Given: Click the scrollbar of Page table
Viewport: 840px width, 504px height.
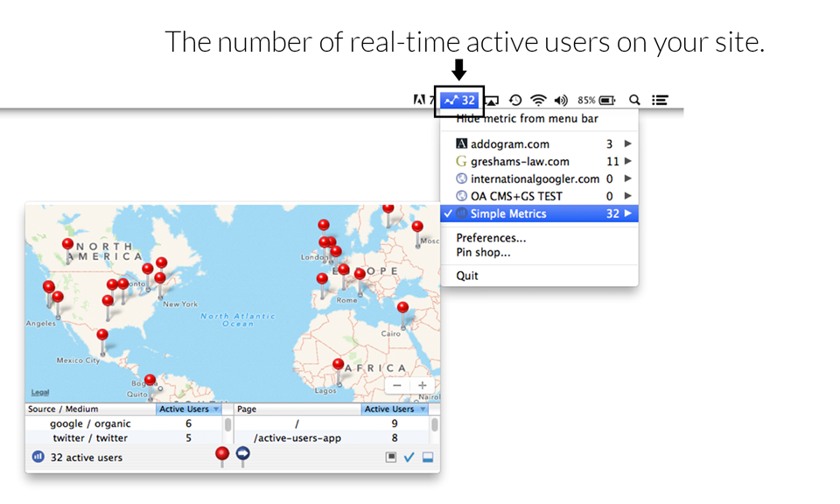Looking at the screenshot, I should [x=435, y=425].
